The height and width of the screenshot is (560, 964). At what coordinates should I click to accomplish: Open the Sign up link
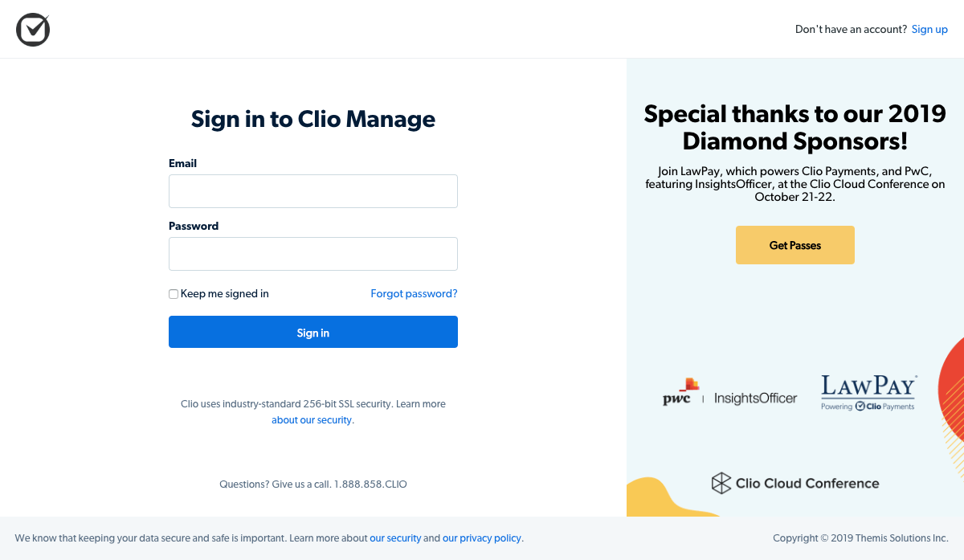pos(929,29)
